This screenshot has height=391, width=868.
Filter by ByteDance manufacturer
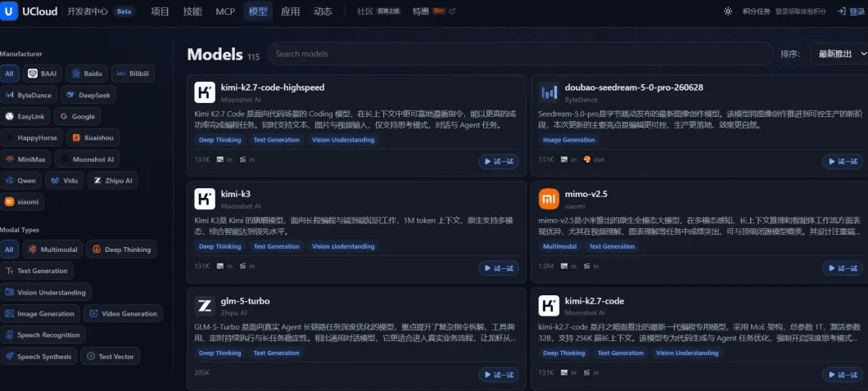(28, 95)
